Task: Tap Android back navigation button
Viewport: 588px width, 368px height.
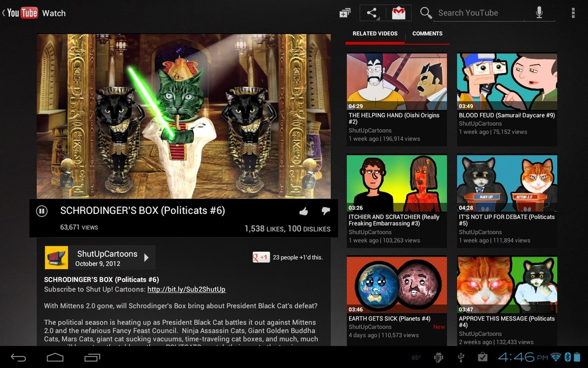Action: [18, 358]
